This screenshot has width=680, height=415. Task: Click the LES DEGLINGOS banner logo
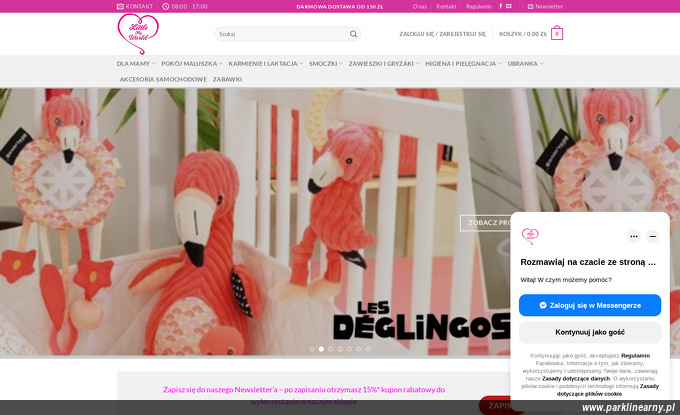point(422,321)
